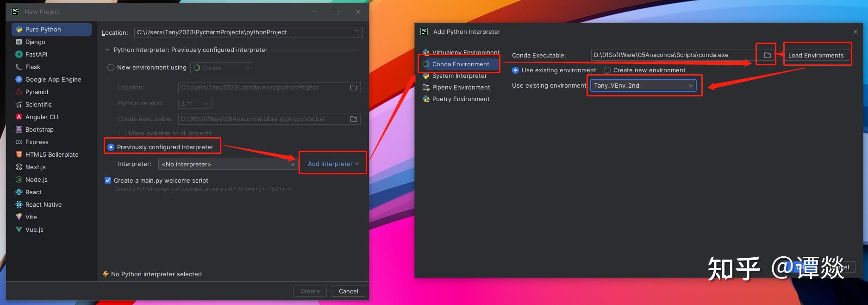The height and width of the screenshot is (305, 868).
Task: Click the Django icon in project list
Action: [x=19, y=42]
